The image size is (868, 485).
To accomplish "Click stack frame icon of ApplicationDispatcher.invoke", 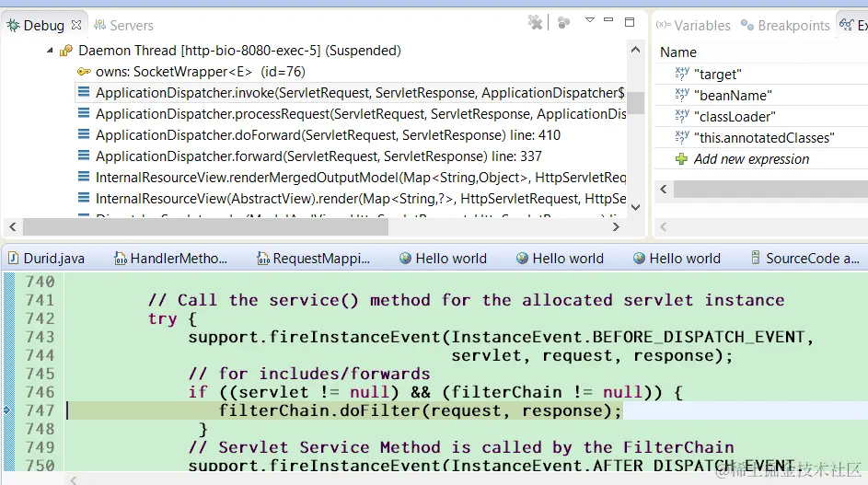I will pyautogui.click(x=84, y=92).
